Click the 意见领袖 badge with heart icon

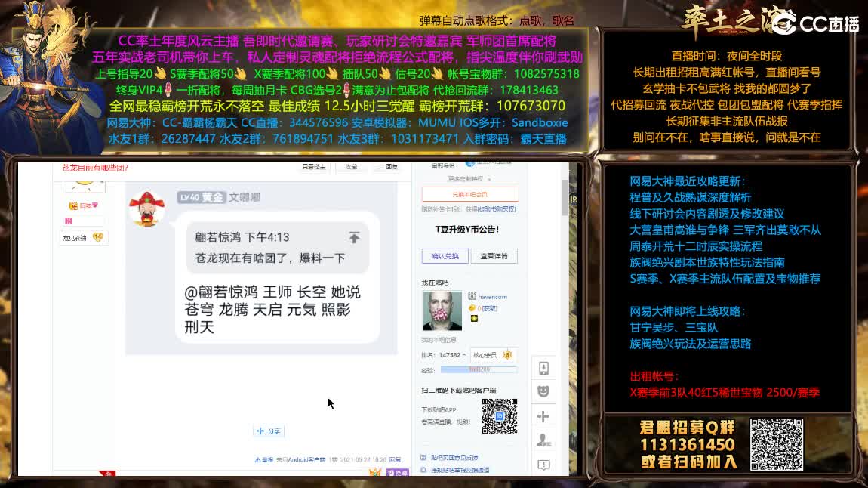coord(83,238)
